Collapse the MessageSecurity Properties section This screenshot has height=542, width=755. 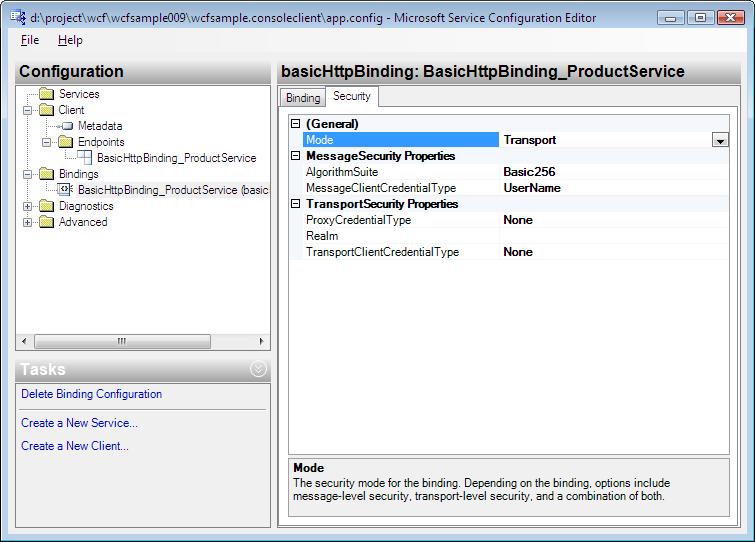tap(295, 156)
